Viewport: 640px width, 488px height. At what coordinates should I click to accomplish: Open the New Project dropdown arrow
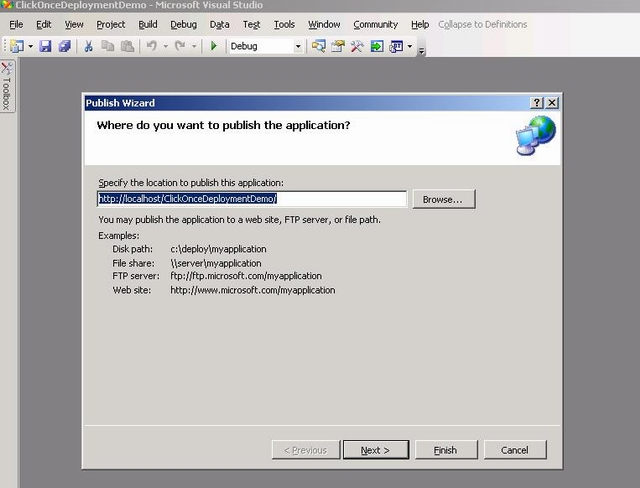point(31,47)
